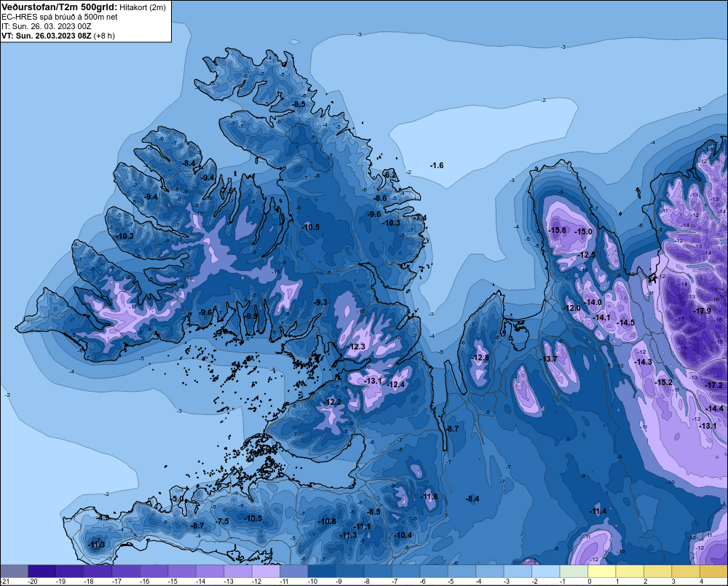
Task: Click the -14.4 temperature value
Action: point(715,408)
